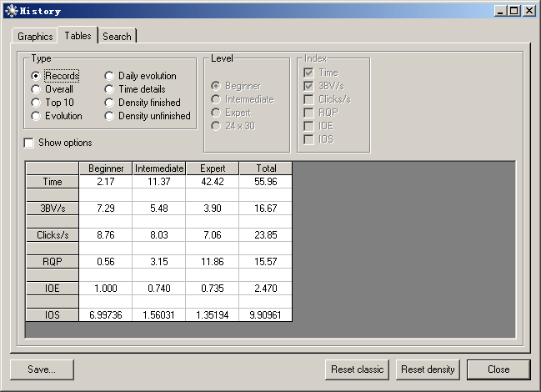Viewport: 541px width, 392px height.
Task: Click the Reset density button
Action: pyautogui.click(x=428, y=369)
